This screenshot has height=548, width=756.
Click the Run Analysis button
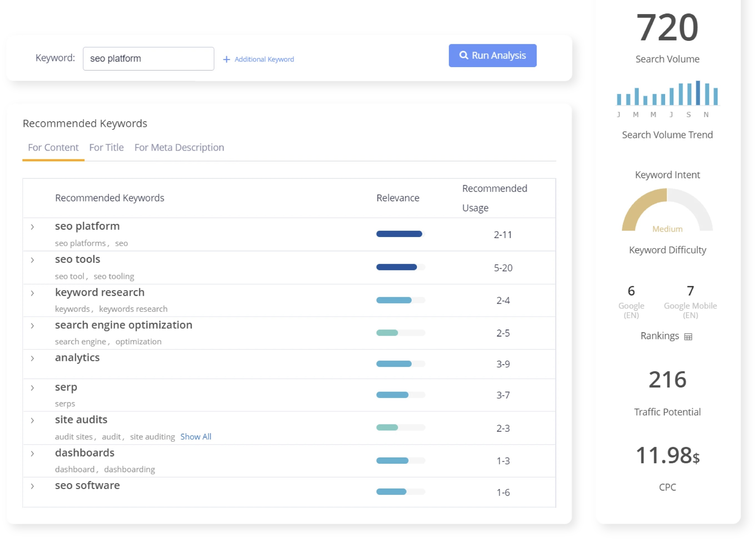pos(493,56)
